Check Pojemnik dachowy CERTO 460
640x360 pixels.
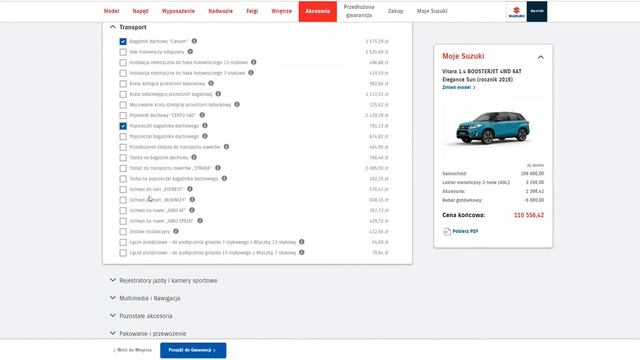click(123, 116)
